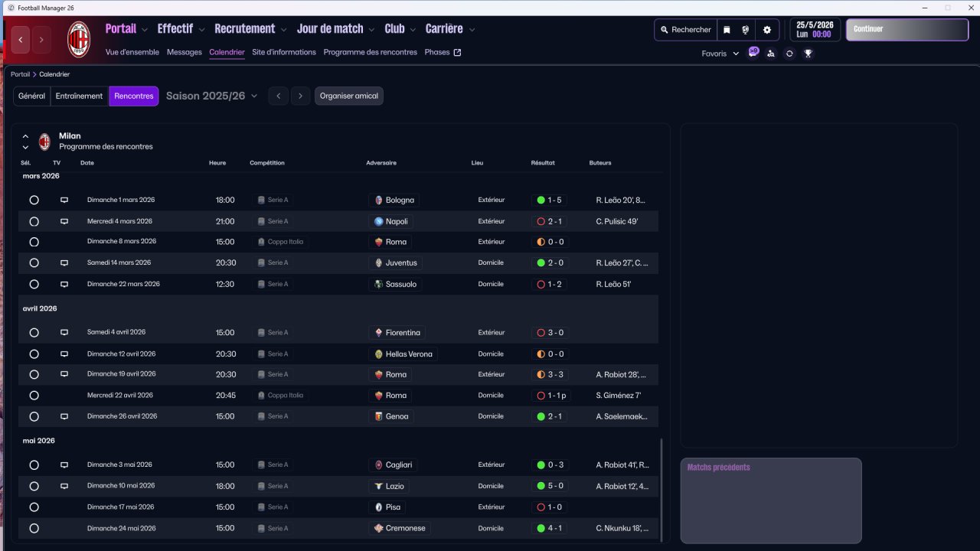Open the Saison 2025/26 season dropdown

click(212, 96)
